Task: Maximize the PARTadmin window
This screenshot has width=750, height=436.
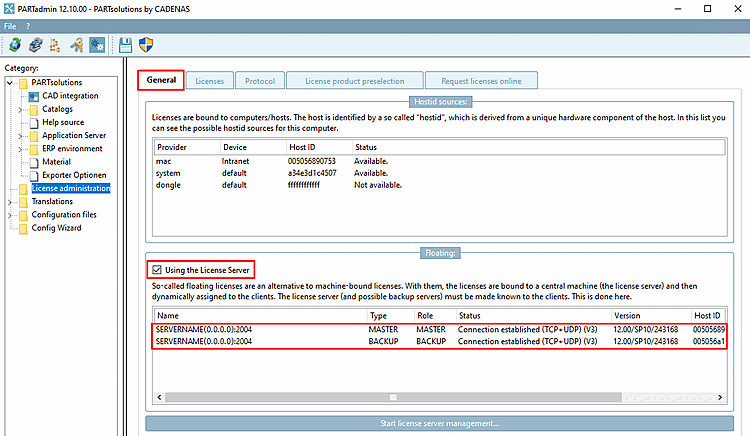Action: [707, 9]
